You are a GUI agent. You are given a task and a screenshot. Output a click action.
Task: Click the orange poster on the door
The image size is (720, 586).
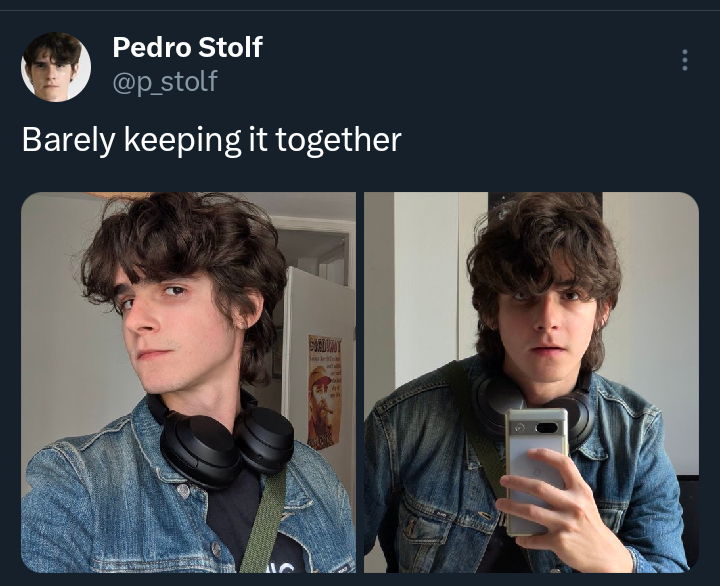click(x=325, y=392)
